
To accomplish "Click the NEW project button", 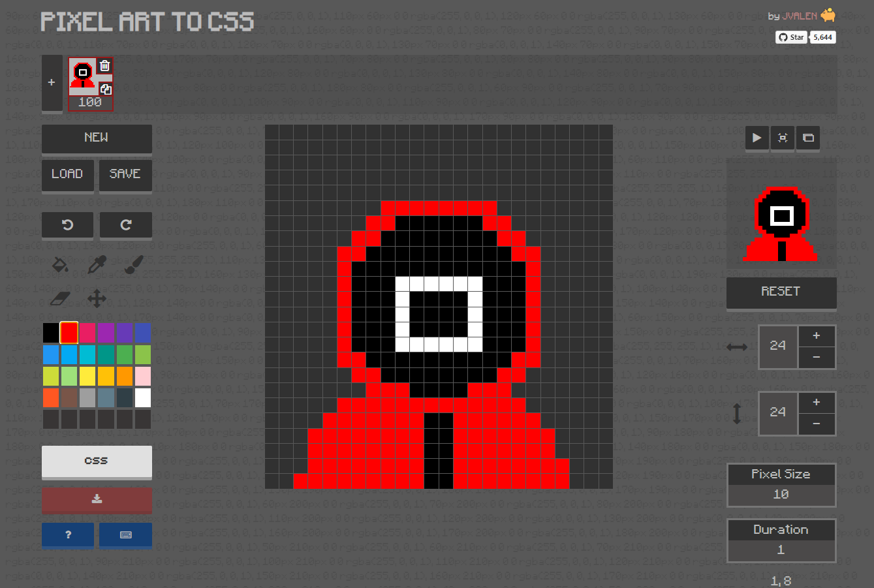I will click(97, 138).
